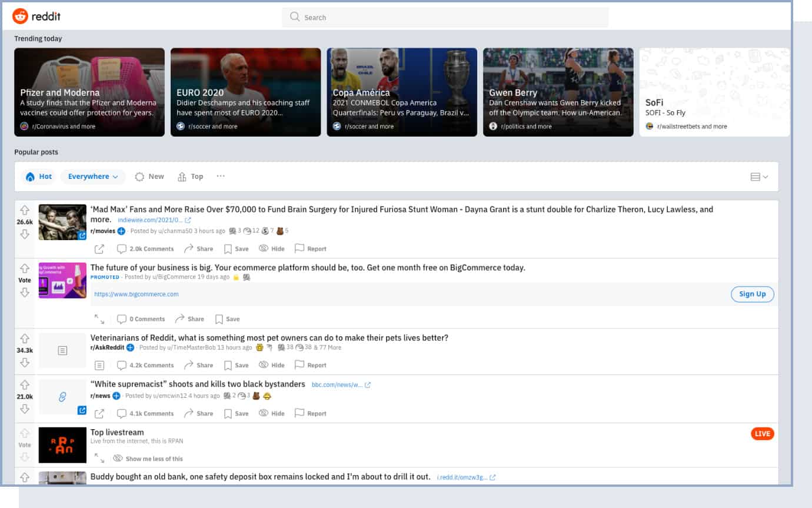812x508 pixels.
Task: Expand the Top livestream entry
Action: tap(99, 458)
